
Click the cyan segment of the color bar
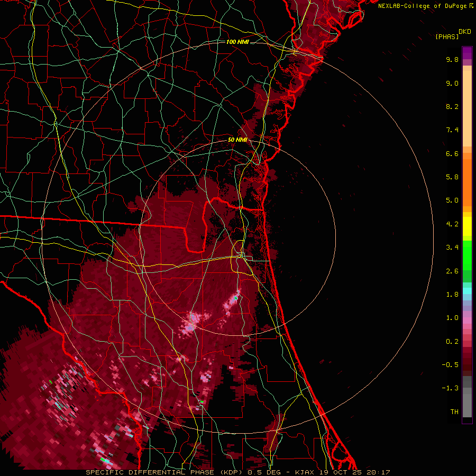(467, 291)
